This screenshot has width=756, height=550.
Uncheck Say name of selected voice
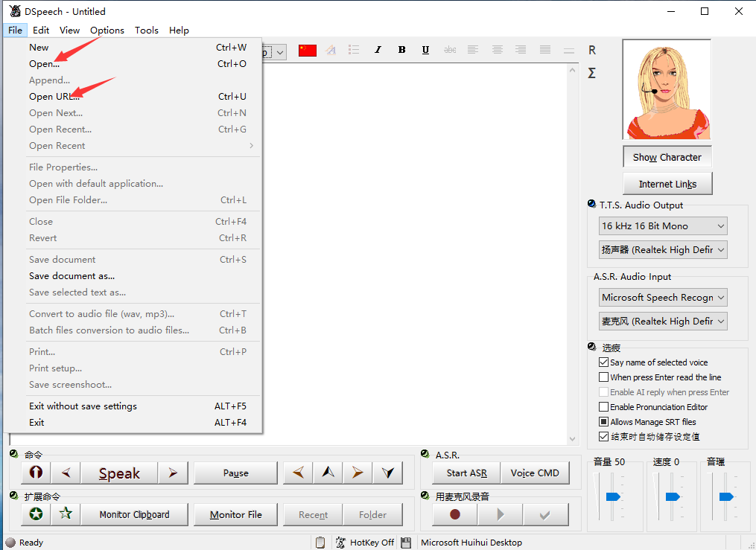(604, 362)
